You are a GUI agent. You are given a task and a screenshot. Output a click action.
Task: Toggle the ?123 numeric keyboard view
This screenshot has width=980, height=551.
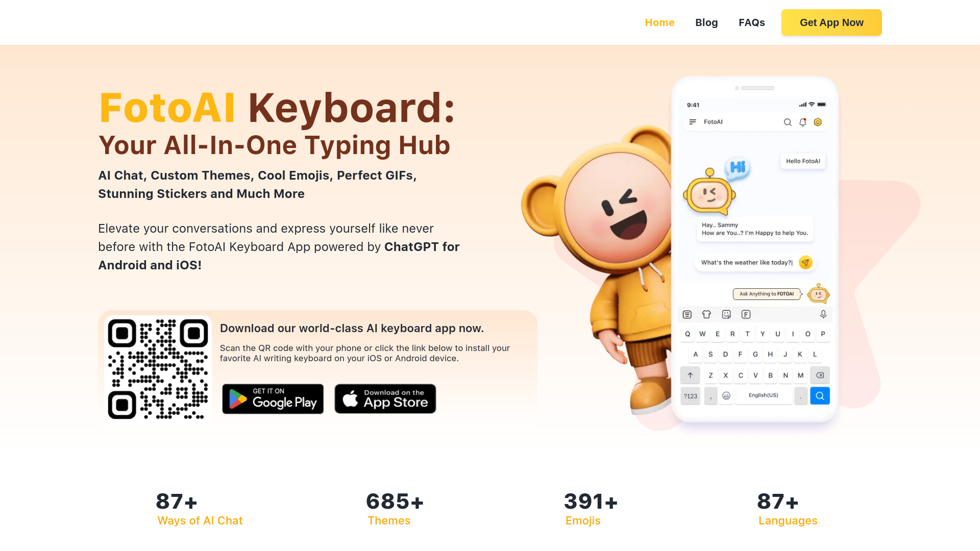click(690, 395)
